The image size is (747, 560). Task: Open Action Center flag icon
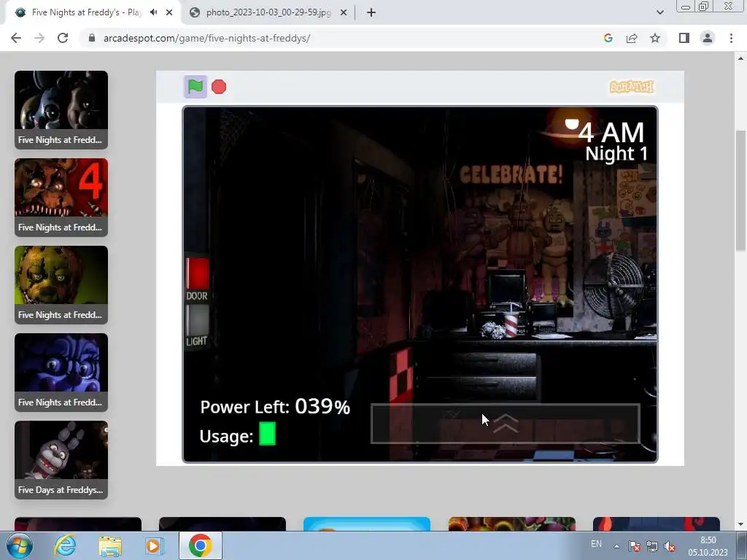[634, 546]
